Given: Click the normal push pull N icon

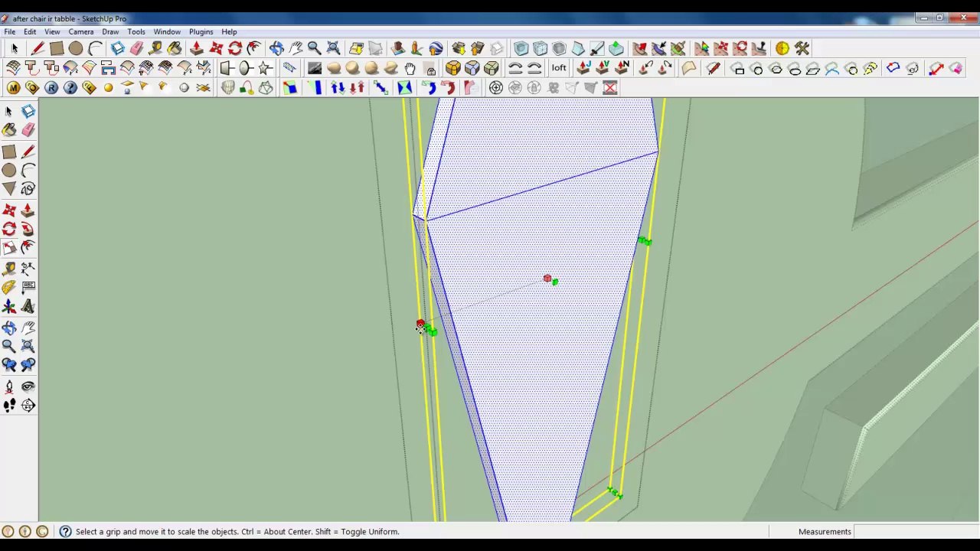Looking at the screenshot, I should click(x=622, y=68).
